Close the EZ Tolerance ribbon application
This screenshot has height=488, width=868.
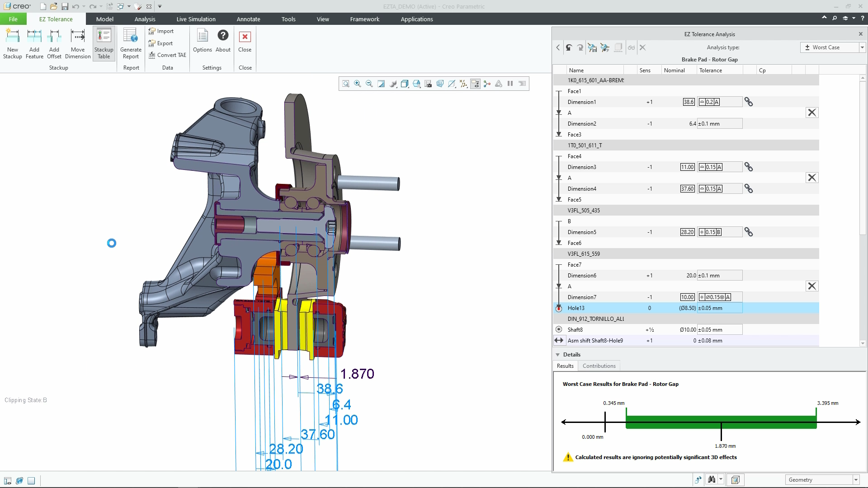[245, 41]
